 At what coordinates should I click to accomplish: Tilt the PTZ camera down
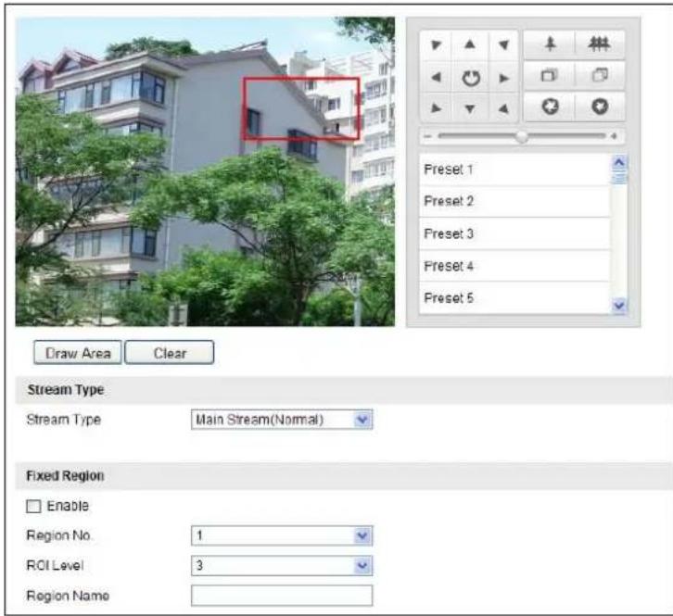(x=470, y=109)
